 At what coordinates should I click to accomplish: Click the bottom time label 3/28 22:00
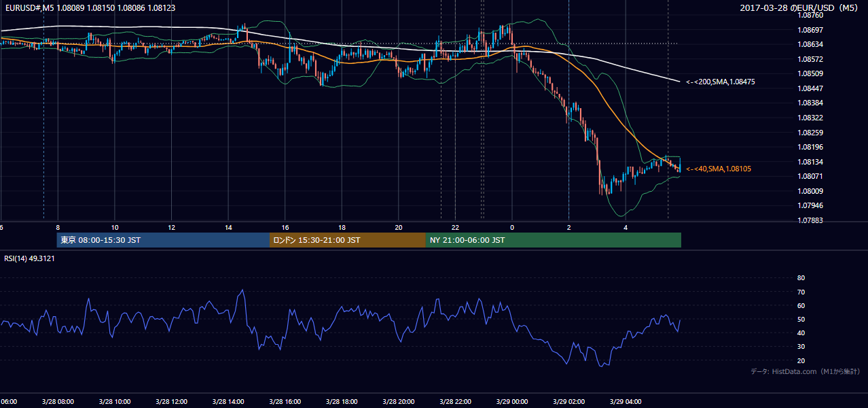pyautogui.click(x=455, y=402)
